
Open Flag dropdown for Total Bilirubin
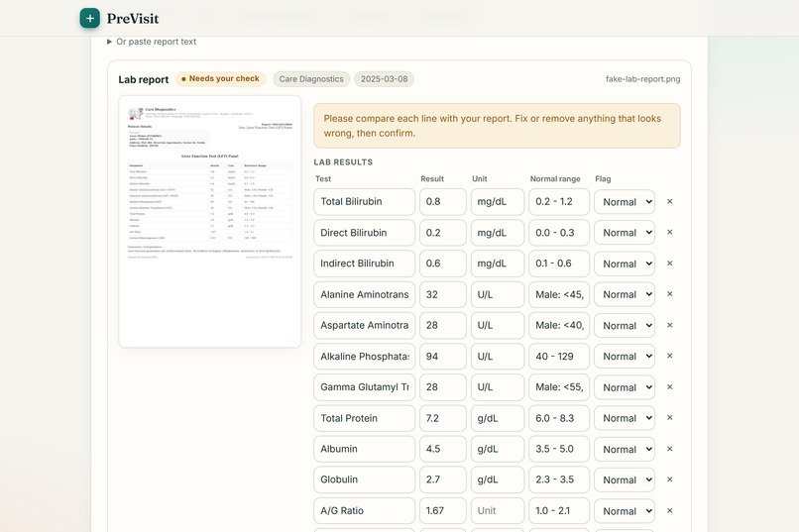[625, 202]
